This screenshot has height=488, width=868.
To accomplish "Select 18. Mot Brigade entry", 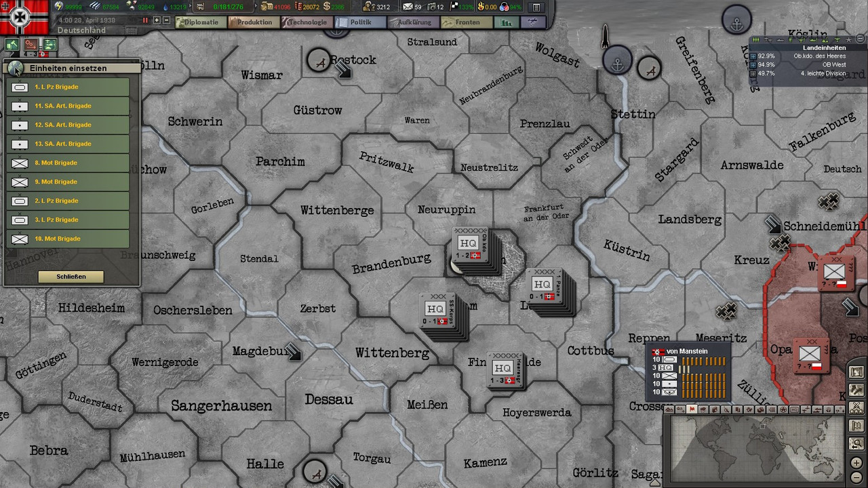I will coord(68,239).
